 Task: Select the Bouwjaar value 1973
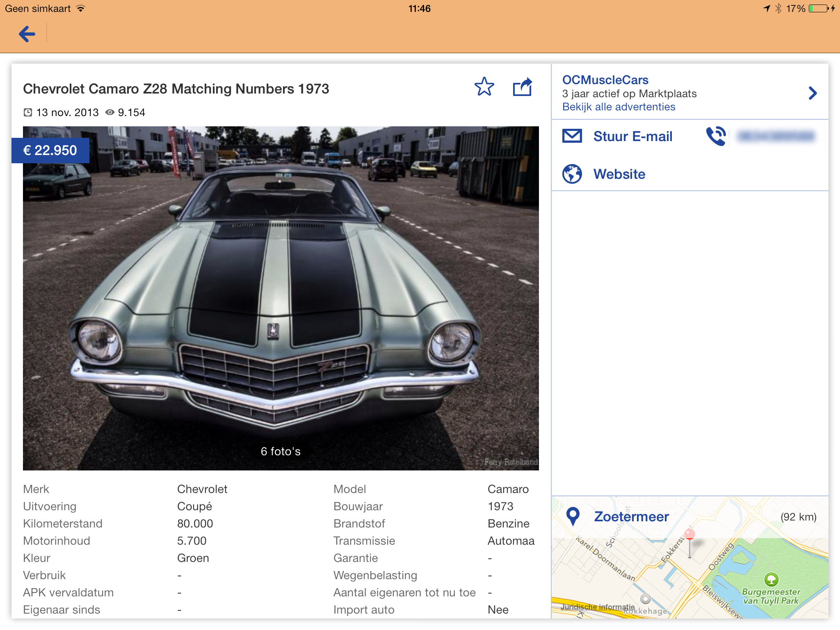click(x=500, y=507)
